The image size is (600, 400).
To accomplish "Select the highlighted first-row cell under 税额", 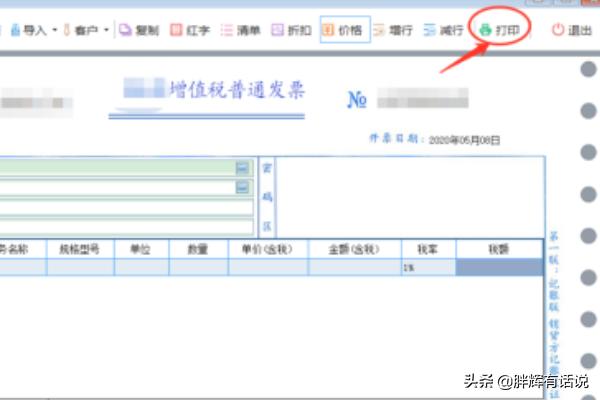I will 499,267.
